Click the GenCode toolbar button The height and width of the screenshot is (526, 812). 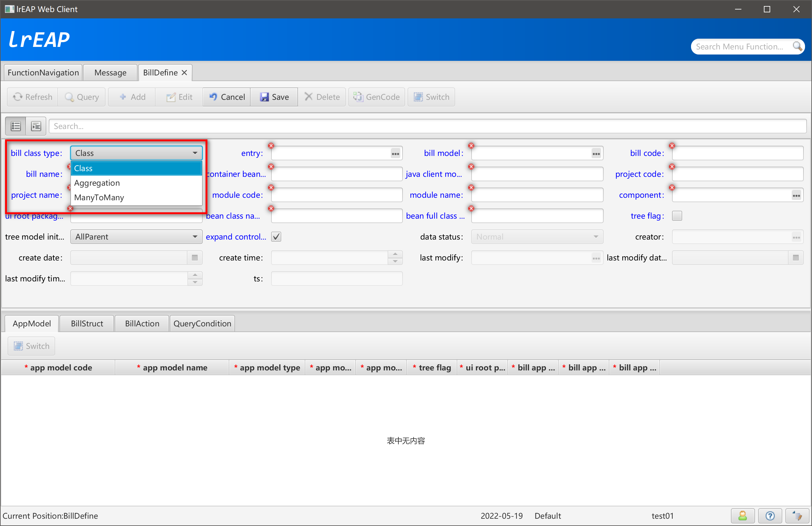pyautogui.click(x=376, y=97)
